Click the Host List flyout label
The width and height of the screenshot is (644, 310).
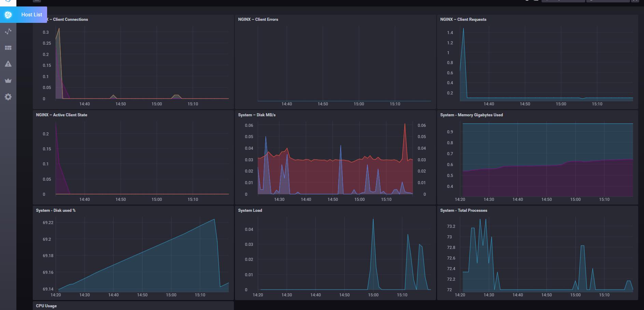point(31,15)
